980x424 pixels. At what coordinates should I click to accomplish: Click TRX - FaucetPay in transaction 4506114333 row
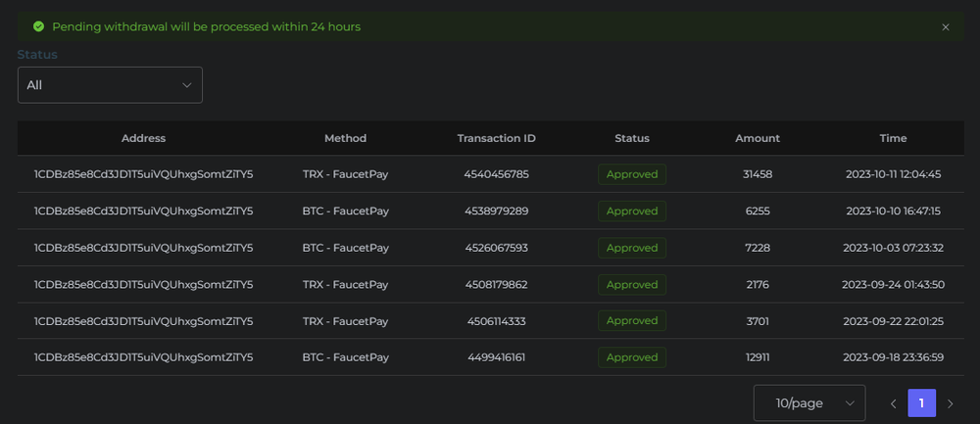[345, 321]
